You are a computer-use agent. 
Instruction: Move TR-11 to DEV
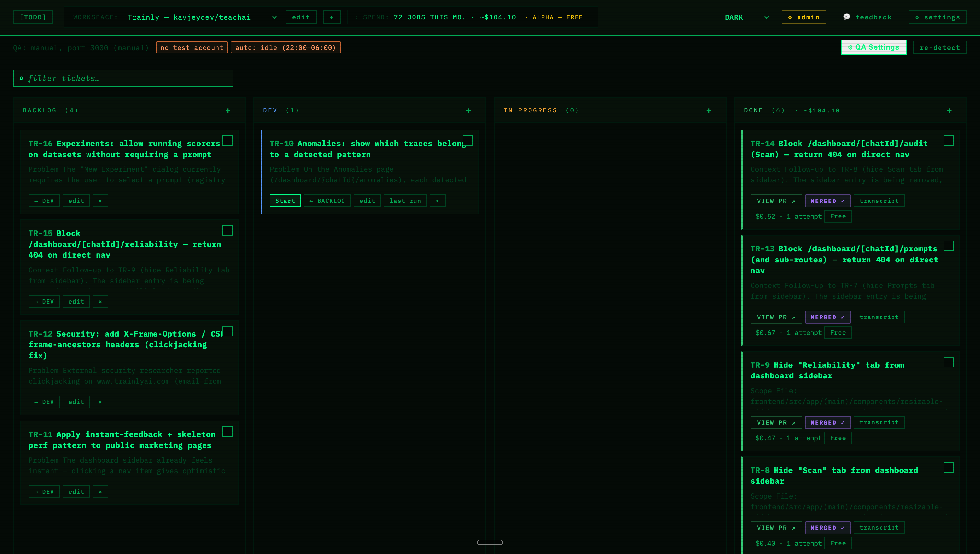click(x=44, y=491)
